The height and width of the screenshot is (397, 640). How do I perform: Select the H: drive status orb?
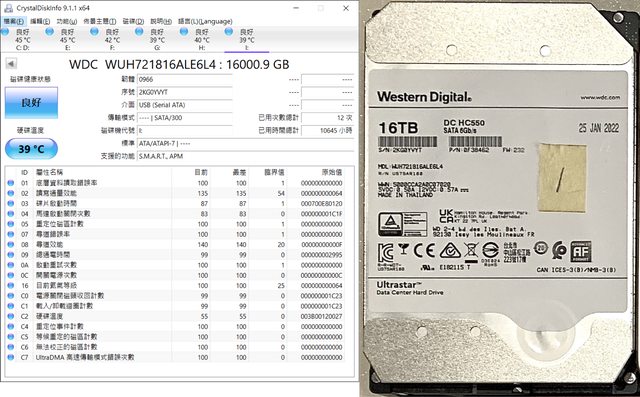click(184, 31)
